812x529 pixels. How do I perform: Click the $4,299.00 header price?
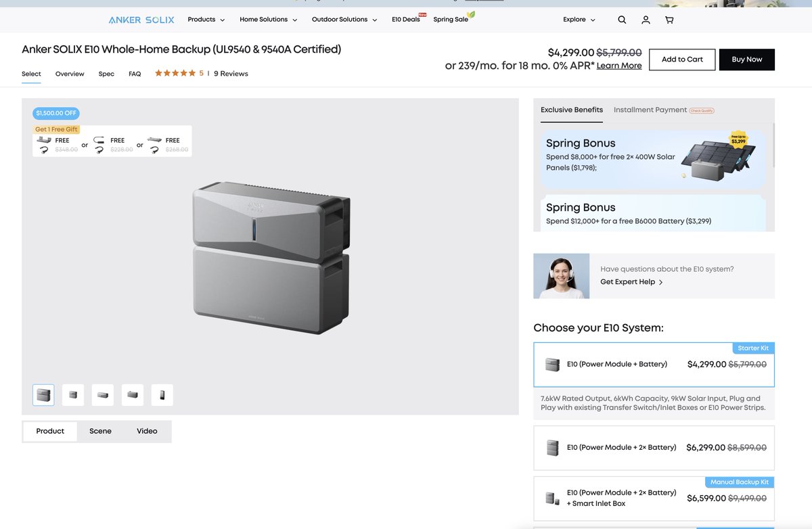coord(571,52)
